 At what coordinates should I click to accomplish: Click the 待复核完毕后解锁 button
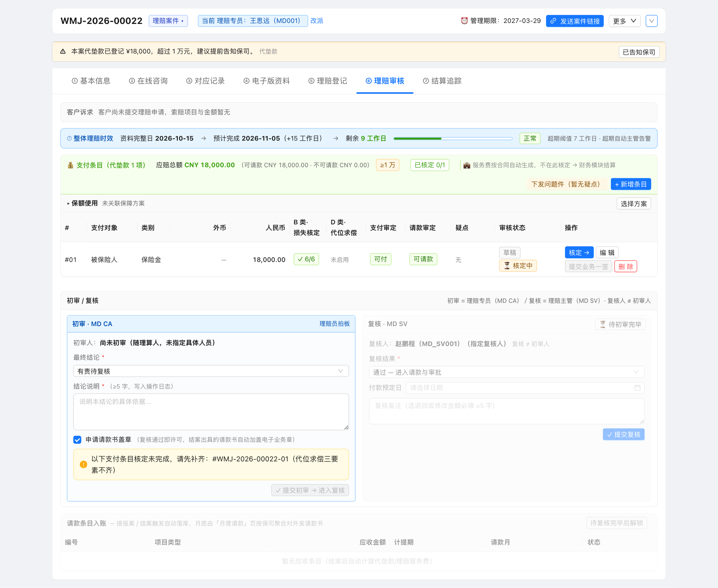(x=616, y=523)
